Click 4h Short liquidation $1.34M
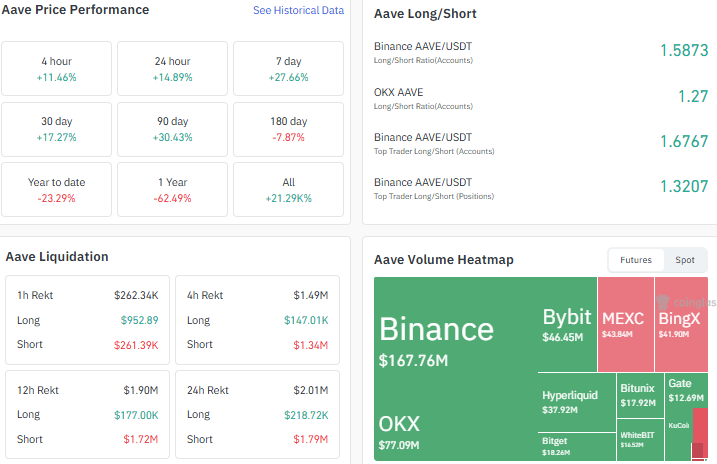 [x=310, y=345]
